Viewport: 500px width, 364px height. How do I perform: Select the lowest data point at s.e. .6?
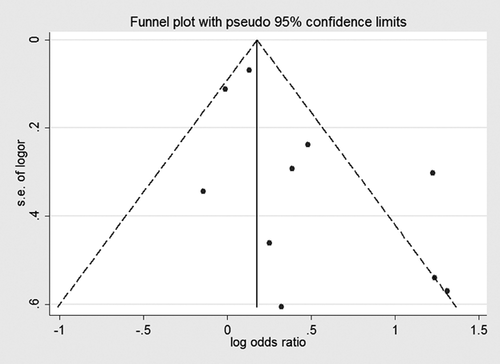pos(281,307)
